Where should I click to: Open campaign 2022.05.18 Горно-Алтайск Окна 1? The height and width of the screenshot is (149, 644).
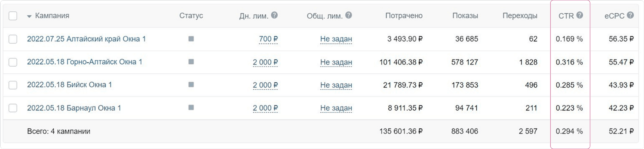point(85,62)
